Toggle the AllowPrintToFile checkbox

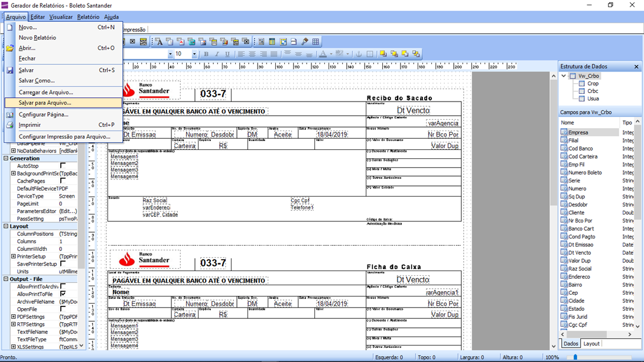[63, 294]
